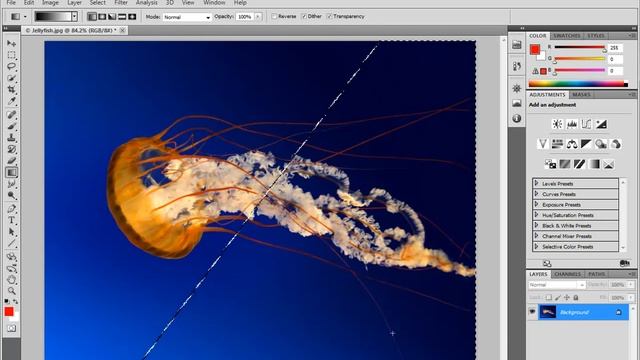This screenshot has height=360, width=640.
Task: Toggle Quick Mask mode
Action: 11,328
